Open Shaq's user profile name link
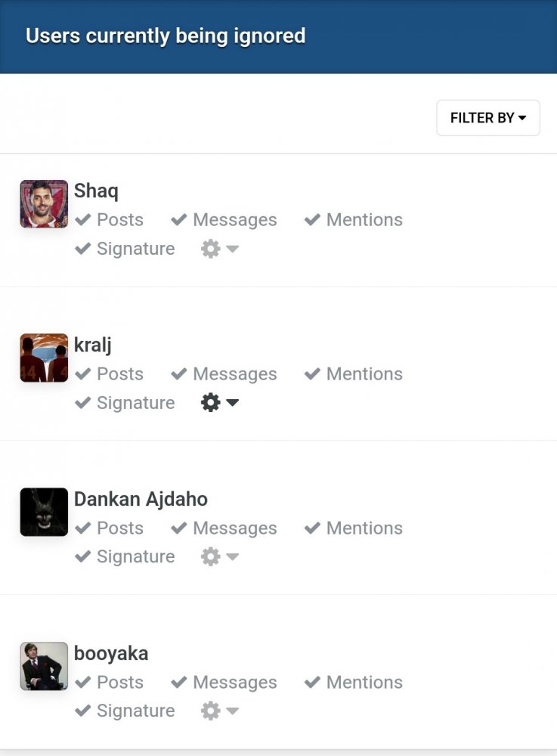The image size is (557, 756). point(96,191)
